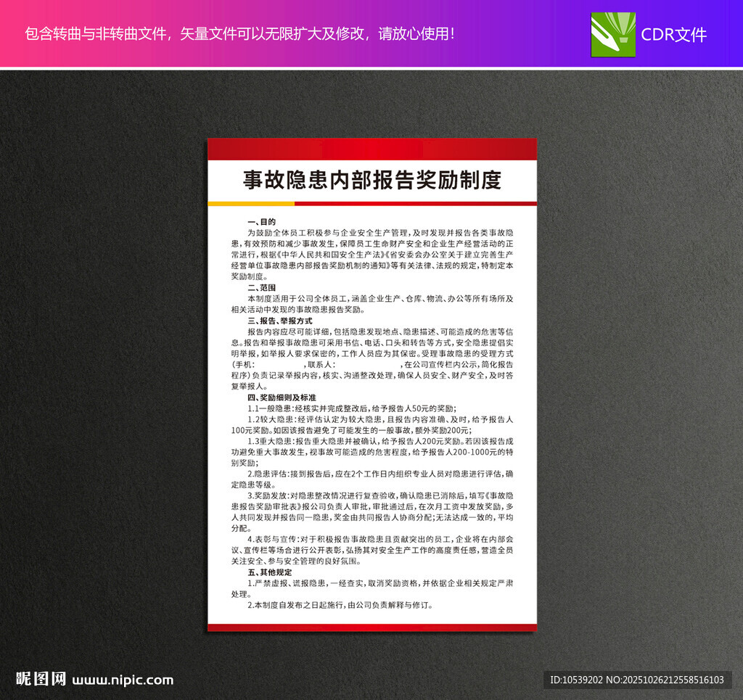Click the banner text '包含转曲与非转曲文件'
Image resolution: width=743 pixels, height=700 pixels.
click(x=95, y=33)
